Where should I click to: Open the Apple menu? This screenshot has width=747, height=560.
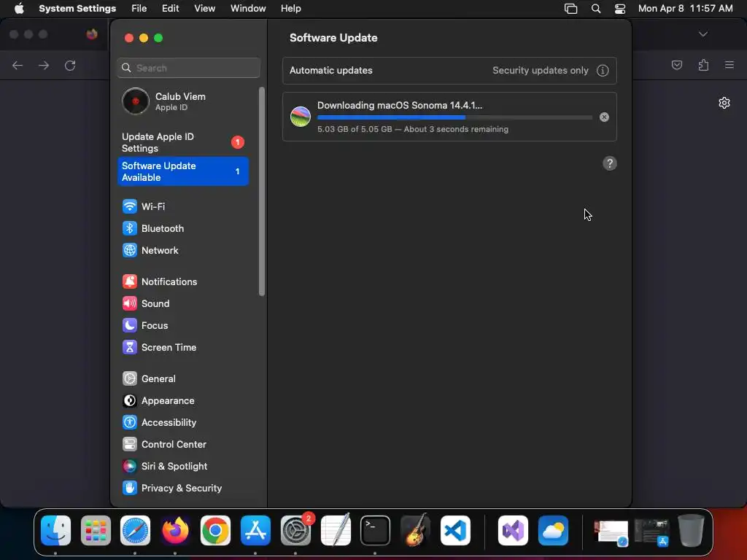19,9
